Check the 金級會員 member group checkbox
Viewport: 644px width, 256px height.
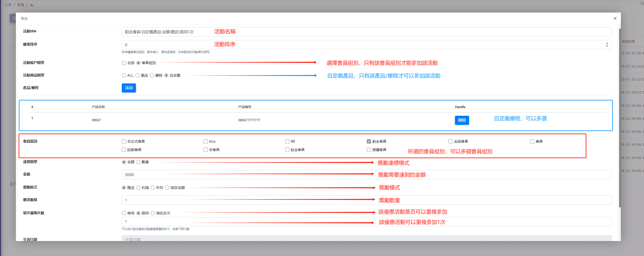pos(450,141)
